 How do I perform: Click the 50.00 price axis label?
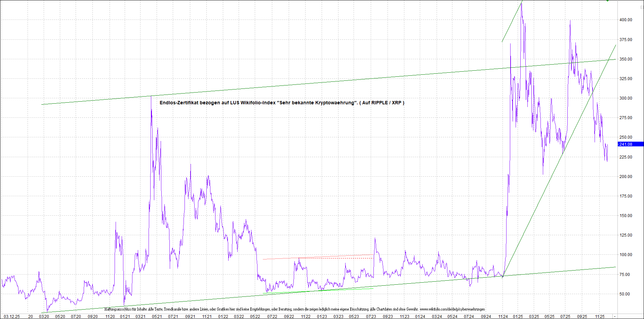click(626, 294)
